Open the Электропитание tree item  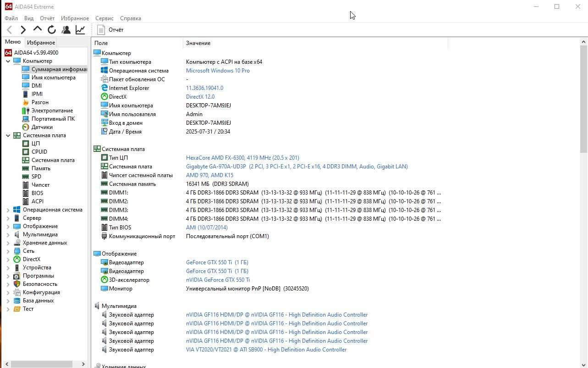pyautogui.click(x=52, y=111)
